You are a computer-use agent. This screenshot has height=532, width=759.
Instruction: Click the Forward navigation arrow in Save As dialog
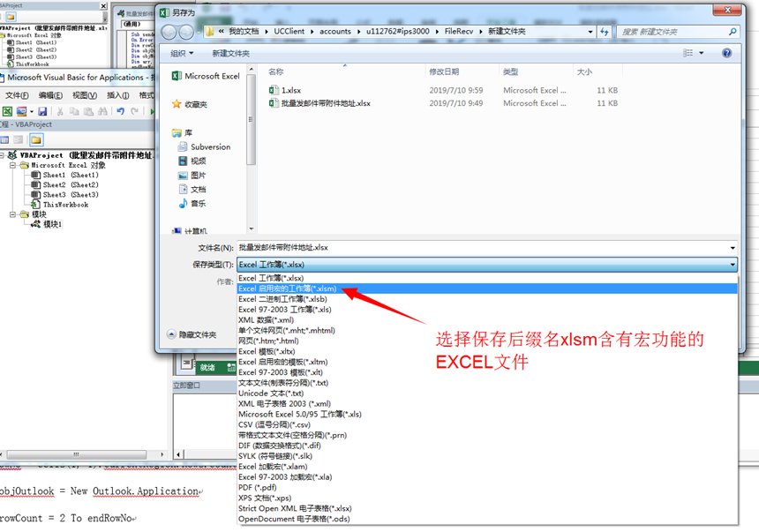pos(186,32)
